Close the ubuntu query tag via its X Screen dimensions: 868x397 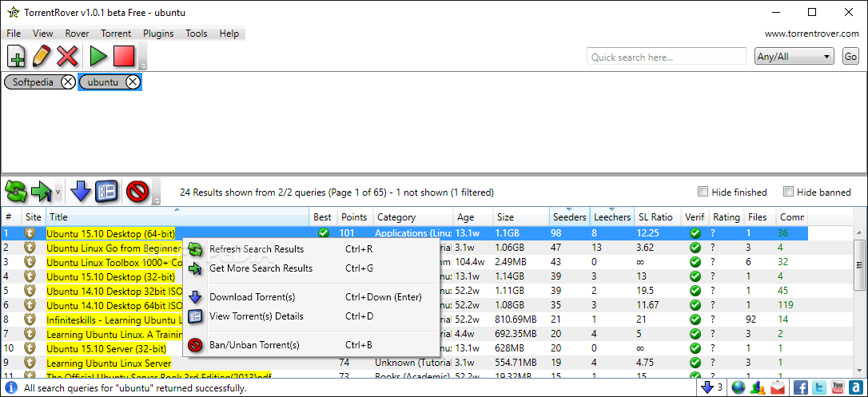[133, 81]
